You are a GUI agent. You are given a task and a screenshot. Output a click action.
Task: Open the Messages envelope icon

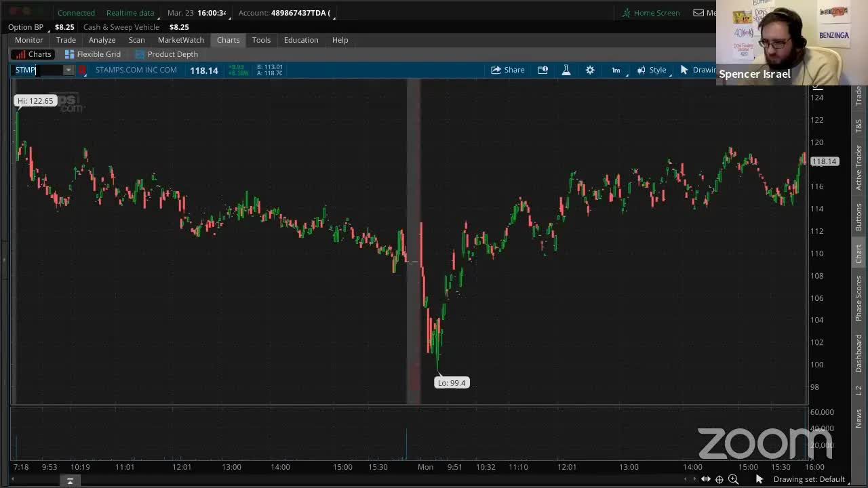(x=698, y=13)
